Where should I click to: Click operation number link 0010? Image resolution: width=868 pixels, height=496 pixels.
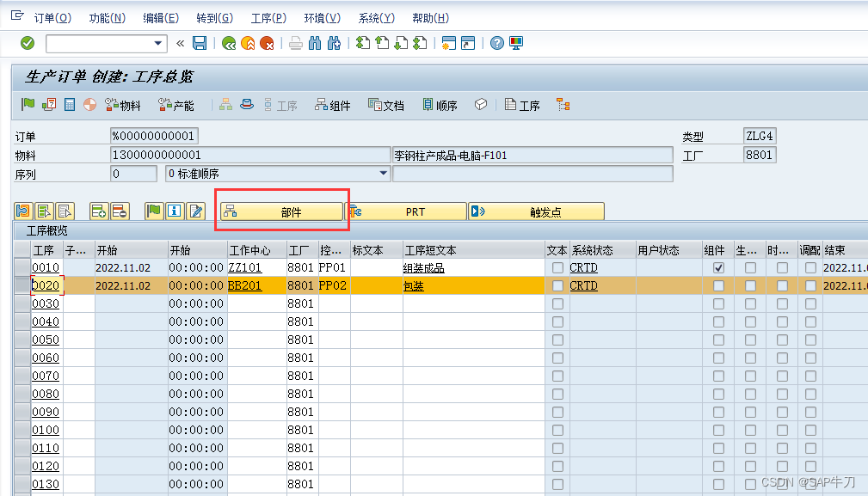pyautogui.click(x=46, y=267)
